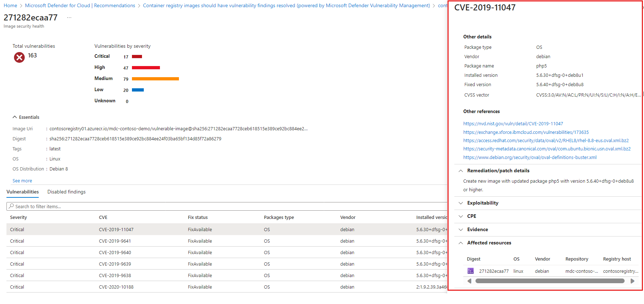The width and height of the screenshot is (644, 304).
Task: Open the ellipsis menu next to 271282ecaa77
Action: [x=69, y=18]
